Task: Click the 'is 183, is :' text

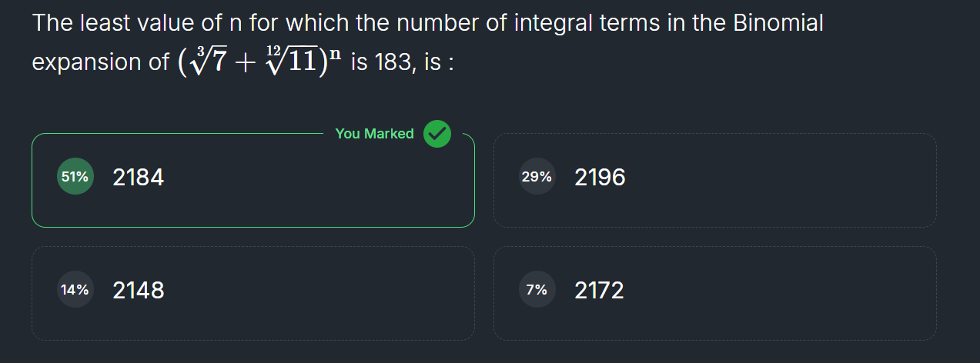Action: (402, 62)
